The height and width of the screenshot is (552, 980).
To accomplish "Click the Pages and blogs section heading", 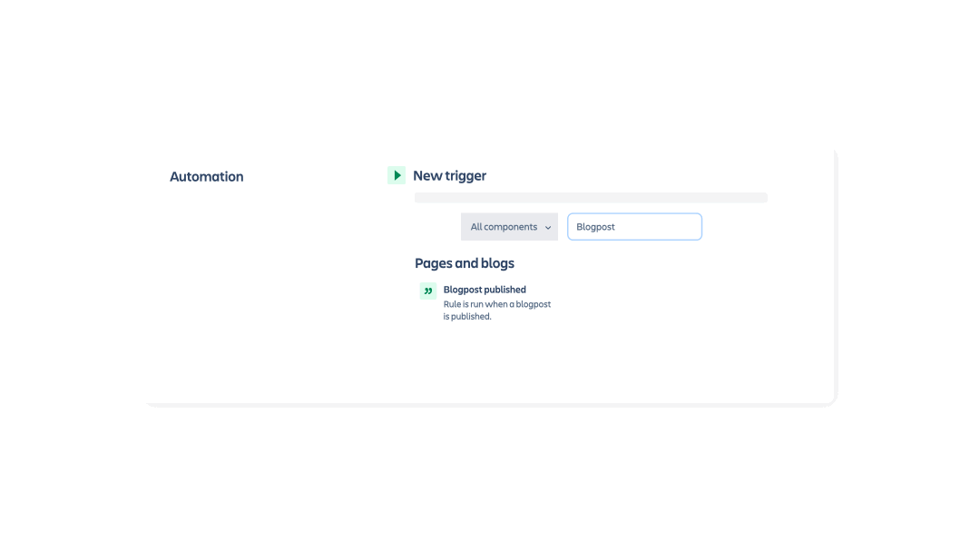I will 465,263.
